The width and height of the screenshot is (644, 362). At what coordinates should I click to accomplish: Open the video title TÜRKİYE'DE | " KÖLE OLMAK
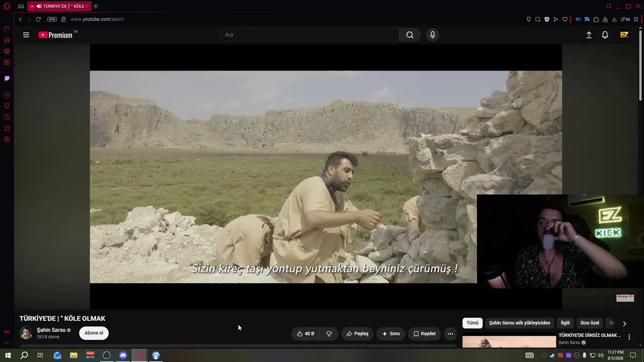62,318
